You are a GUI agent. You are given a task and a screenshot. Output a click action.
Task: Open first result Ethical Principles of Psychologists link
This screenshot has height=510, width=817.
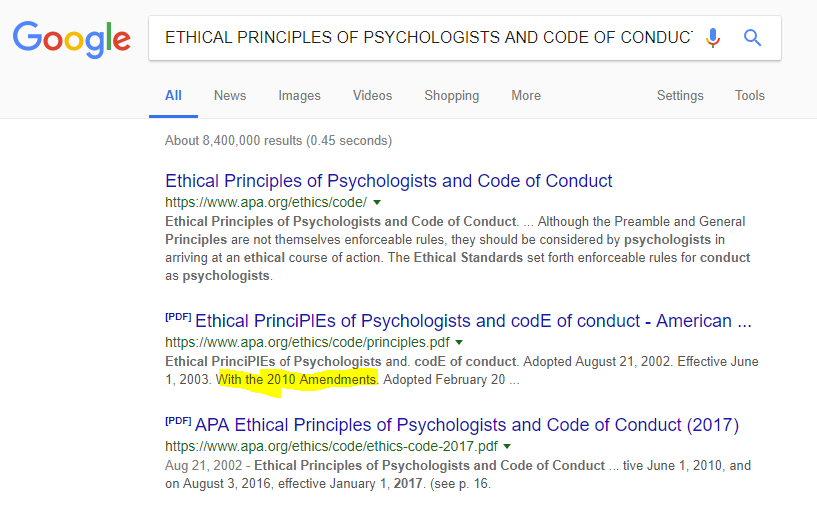(x=389, y=181)
